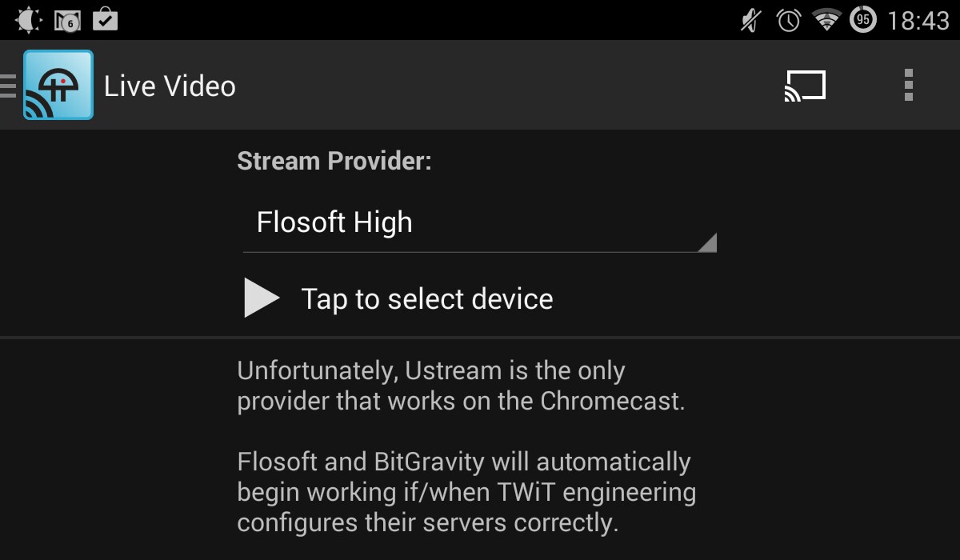Open the three-dot overflow menu
Viewport: 960px width, 560px height.
pos(908,85)
